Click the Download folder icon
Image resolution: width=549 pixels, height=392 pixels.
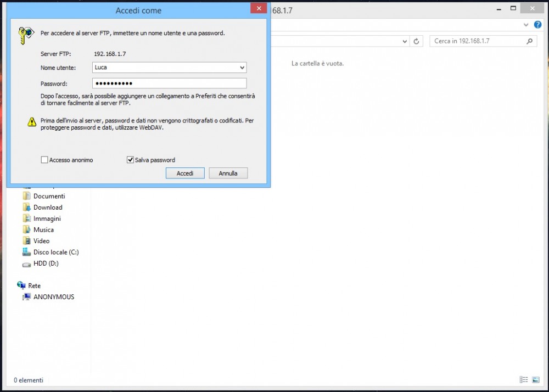coord(26,207)
